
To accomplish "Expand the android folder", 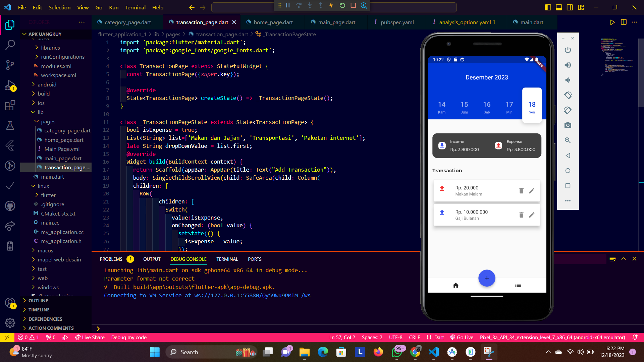I will click(x=47, y=84).
